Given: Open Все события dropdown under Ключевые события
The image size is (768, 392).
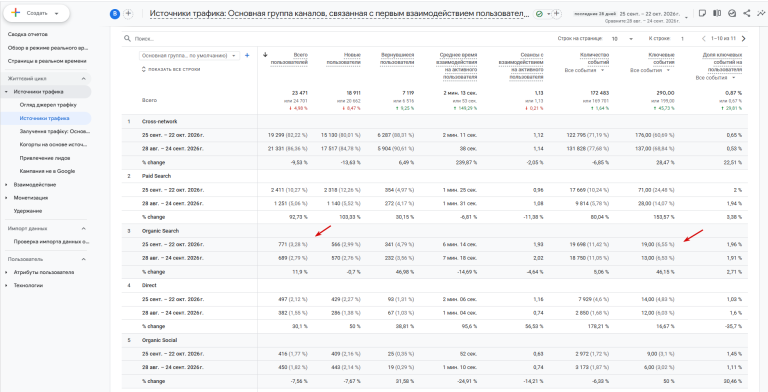Looking at the screenshot, I should [x=650, y=71].
